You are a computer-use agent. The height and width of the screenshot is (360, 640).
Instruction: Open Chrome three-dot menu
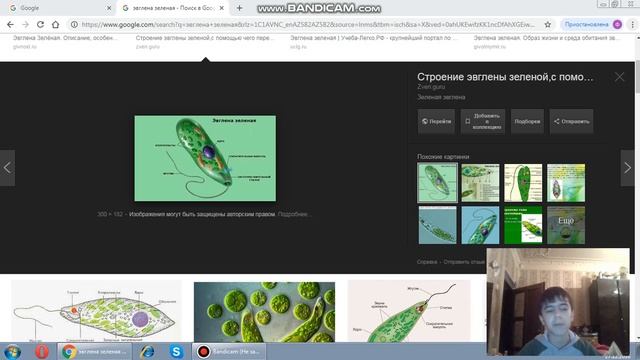(x=632, y=24)
